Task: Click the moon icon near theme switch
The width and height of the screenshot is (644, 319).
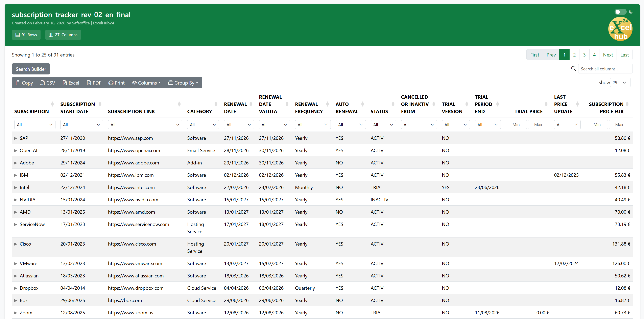Action: click(631, 12)
